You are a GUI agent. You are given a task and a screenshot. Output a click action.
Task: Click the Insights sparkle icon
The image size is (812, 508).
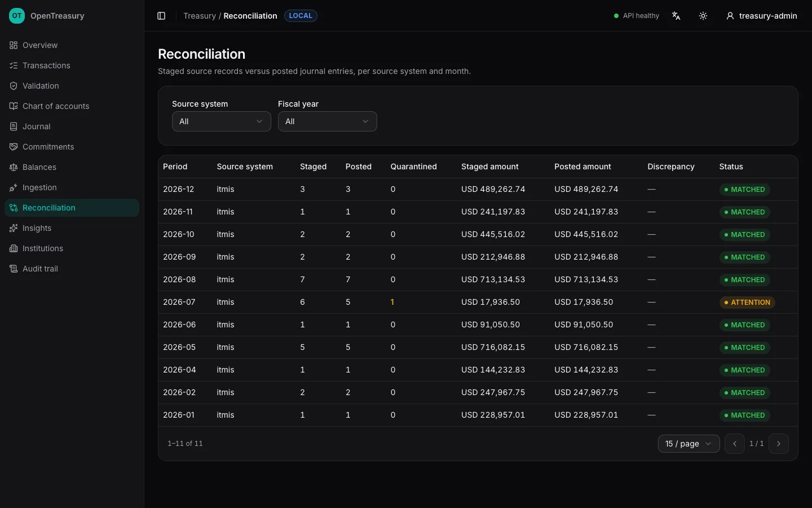pyautogui.click(x=14, y=228)
